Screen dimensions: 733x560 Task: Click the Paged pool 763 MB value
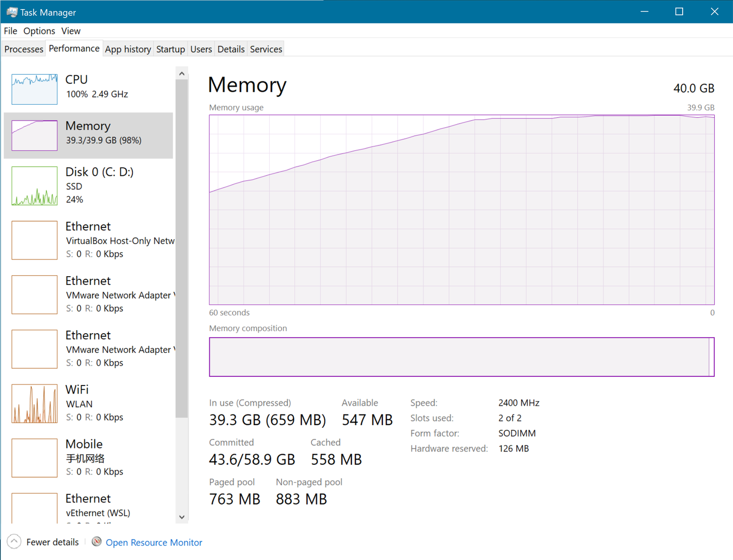(235, 499)
